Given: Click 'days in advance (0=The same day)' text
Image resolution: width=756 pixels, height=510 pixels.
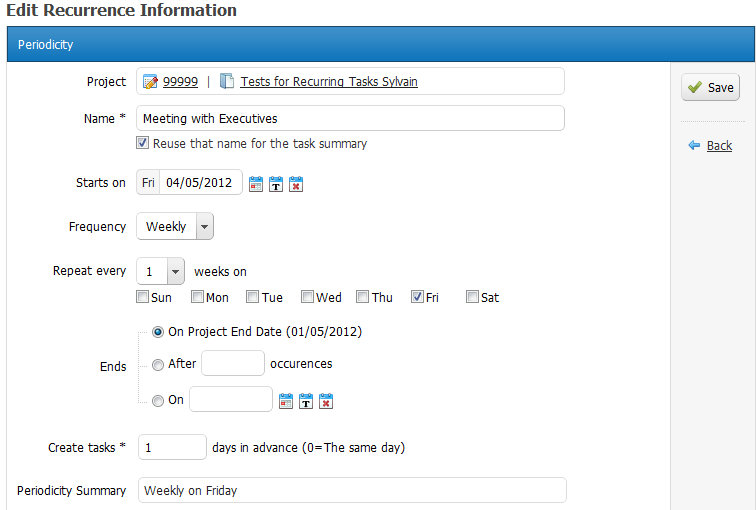Looking at the screenshot, I should point(309,448).
